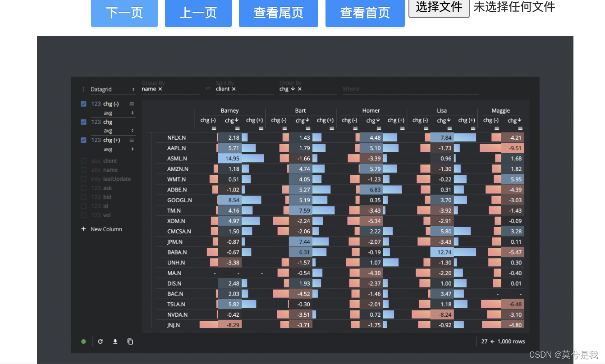
Task: Enable the lastUpdate column checkbox
Action: point(83,179)
